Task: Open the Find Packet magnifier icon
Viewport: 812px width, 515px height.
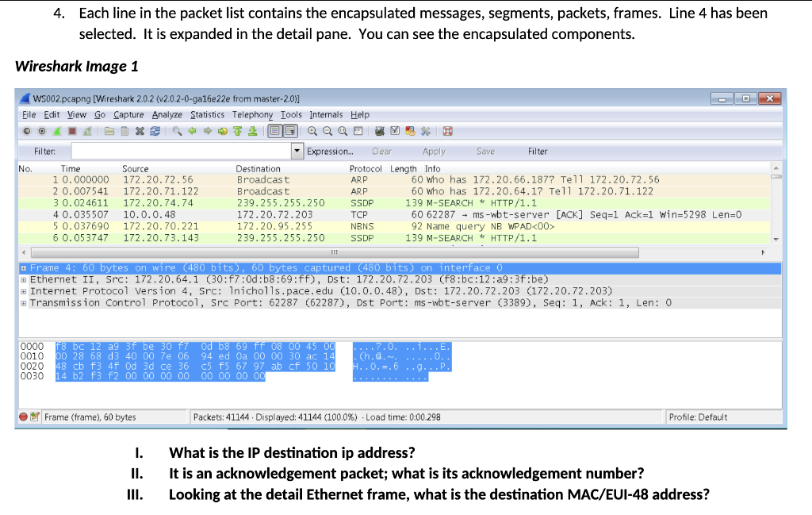Action: point(174,131)
